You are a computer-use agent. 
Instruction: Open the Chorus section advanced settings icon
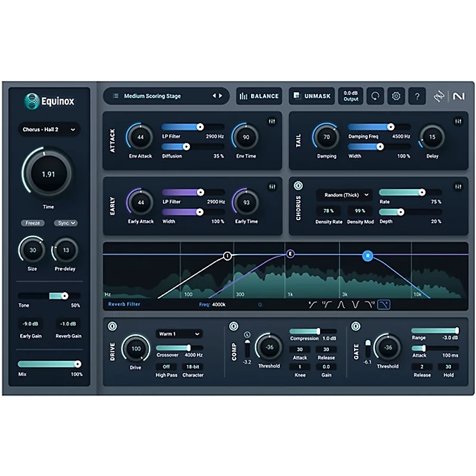[458, 187]
